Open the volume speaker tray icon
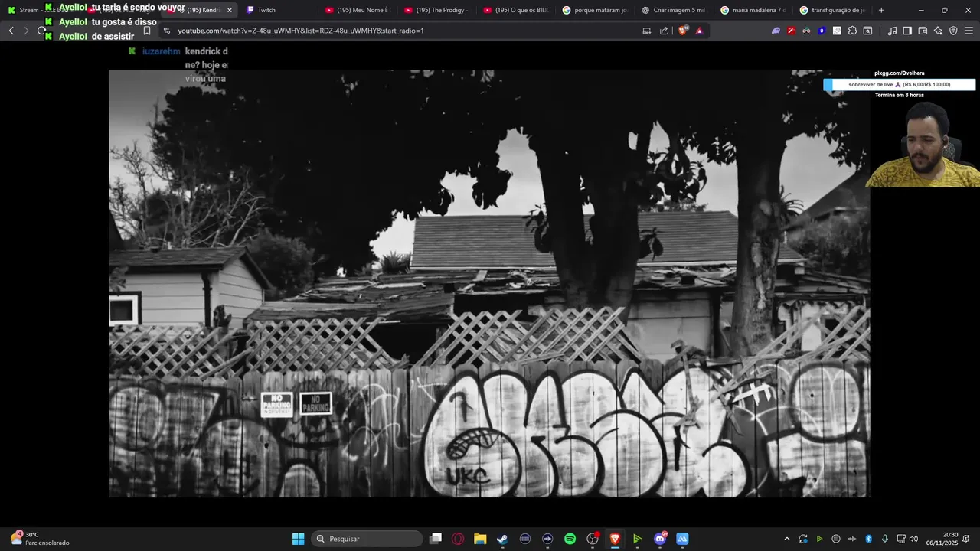This screenshot has width=980, height=551. [913, 539]
